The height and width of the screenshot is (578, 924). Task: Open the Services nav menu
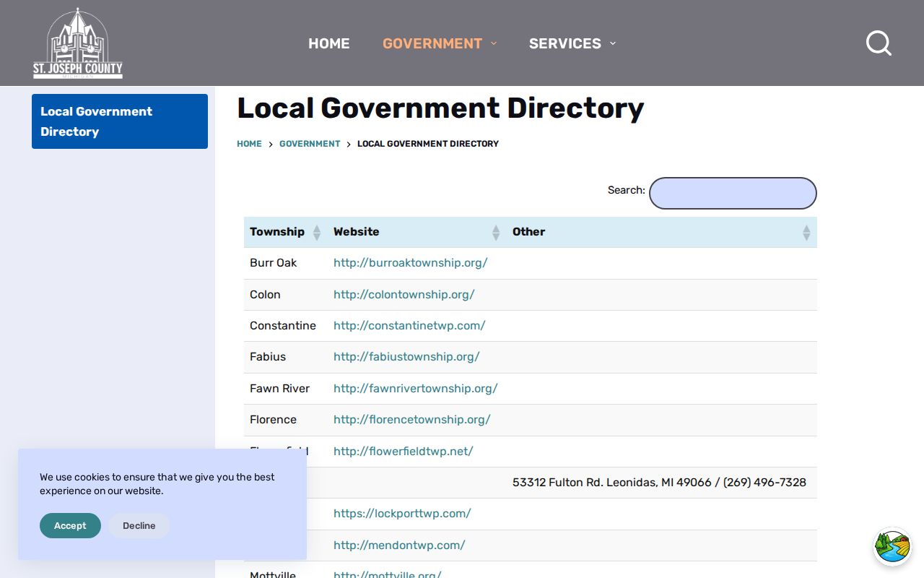[x=565, y=43]
